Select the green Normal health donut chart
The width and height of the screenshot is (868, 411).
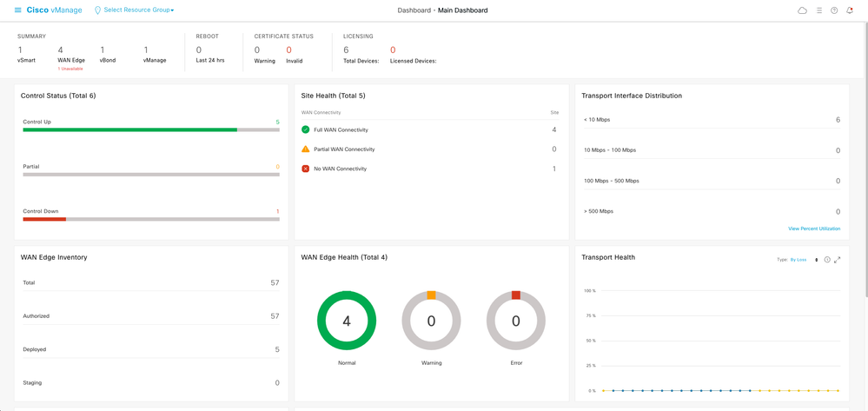pos(347,321)
